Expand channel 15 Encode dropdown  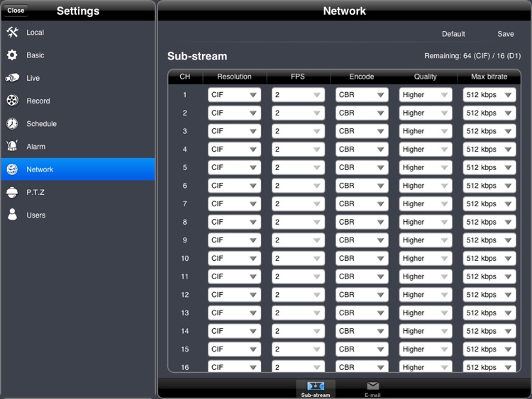[x=362, y=349]
